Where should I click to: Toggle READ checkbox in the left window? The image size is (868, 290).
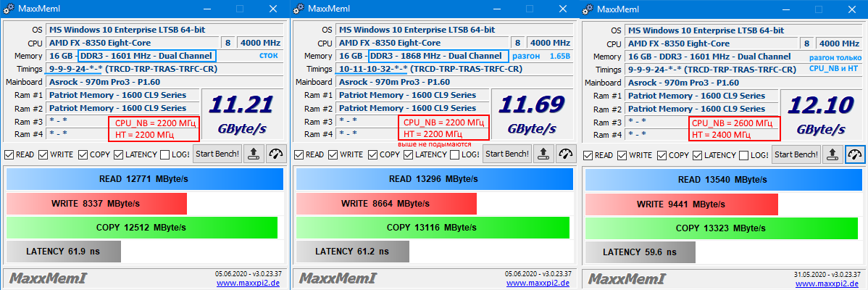9,154
